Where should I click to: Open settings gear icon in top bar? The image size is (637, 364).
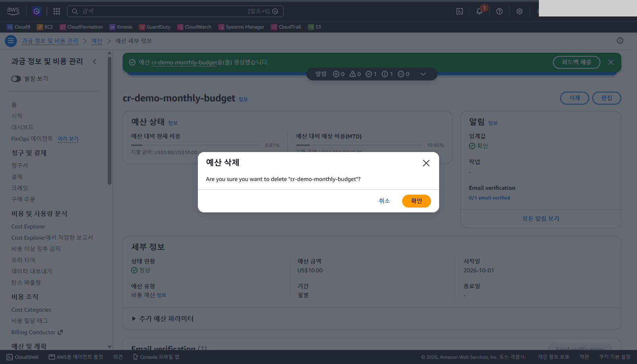pyautogui.click(x=520, y=11)
